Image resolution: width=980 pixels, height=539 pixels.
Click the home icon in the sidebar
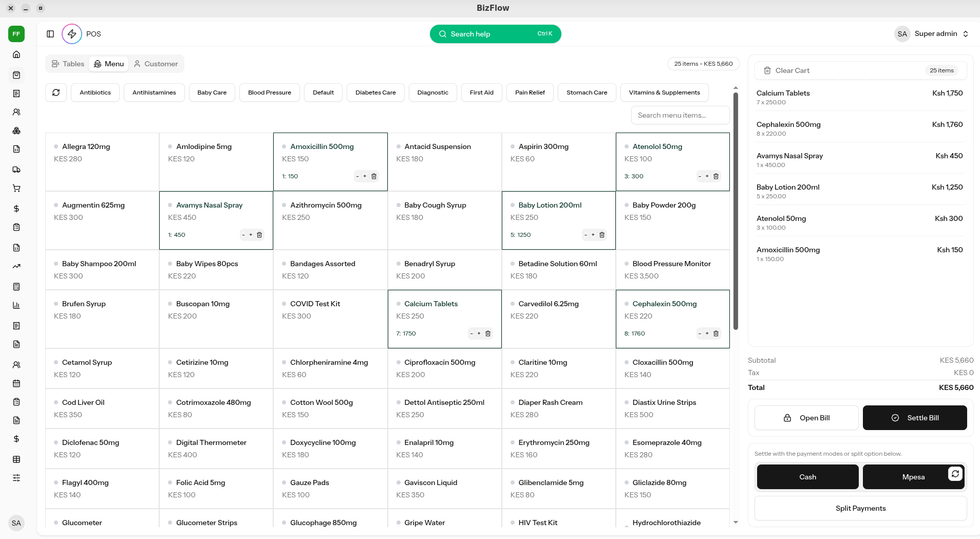click(x=16, y=54)
